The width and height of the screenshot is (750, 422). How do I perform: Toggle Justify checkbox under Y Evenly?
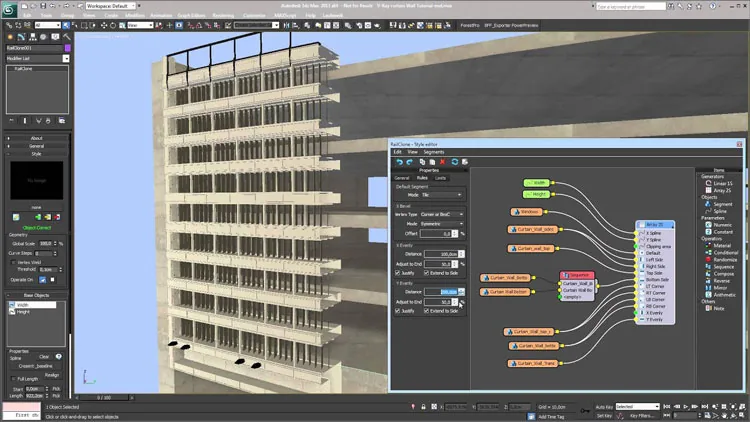click(x=398, y=311)
